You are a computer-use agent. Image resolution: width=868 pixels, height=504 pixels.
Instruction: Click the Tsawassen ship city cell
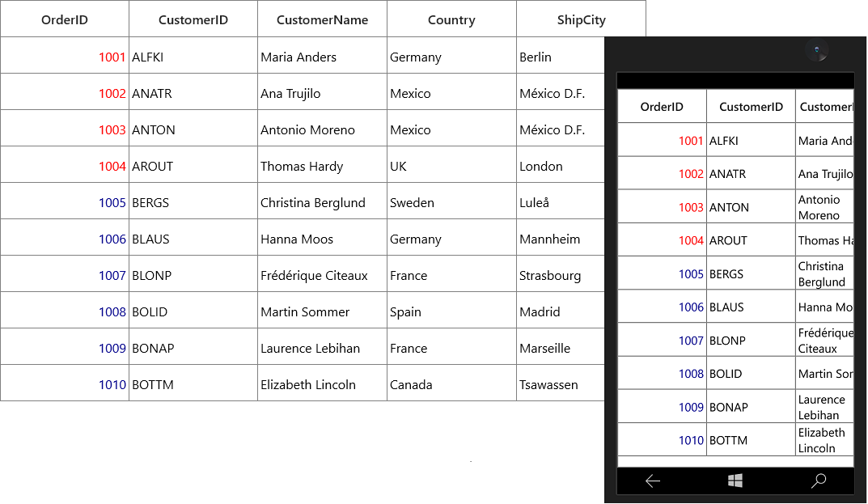pos(561,384)
